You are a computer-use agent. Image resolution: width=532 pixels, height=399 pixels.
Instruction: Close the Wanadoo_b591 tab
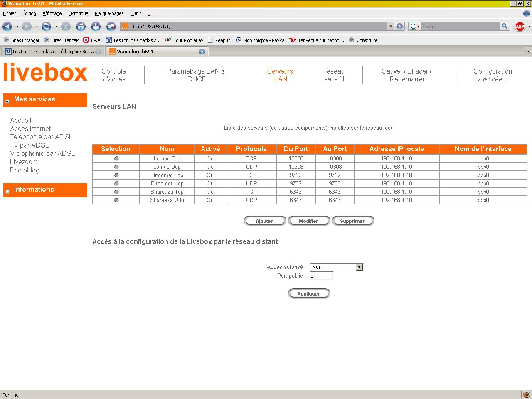[x=202, y=52]
